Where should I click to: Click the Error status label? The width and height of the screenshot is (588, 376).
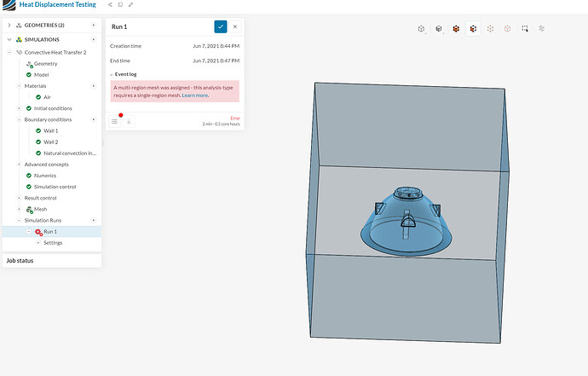(x=235, y=119)
